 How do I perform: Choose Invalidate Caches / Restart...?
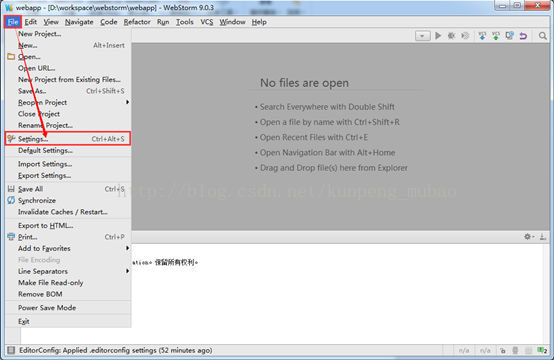tap(68, 212)
